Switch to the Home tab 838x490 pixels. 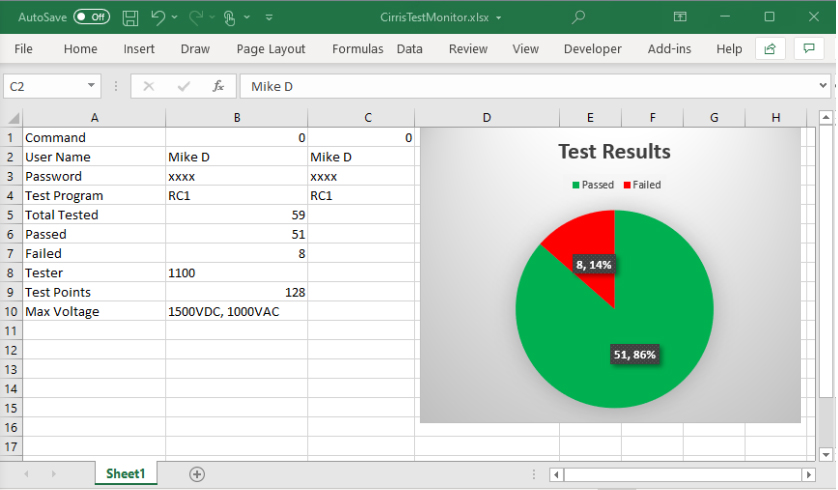click(x=81, y=49)
